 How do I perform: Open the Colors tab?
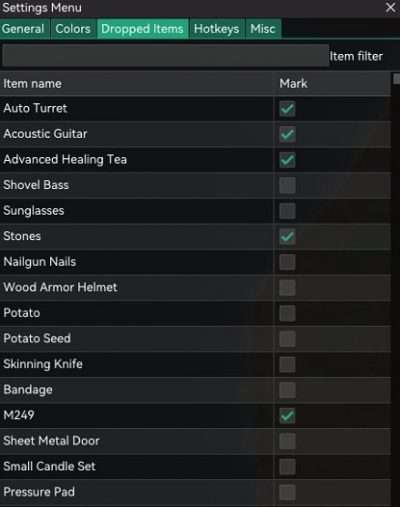pyautogui.click(x=73, y=29)
